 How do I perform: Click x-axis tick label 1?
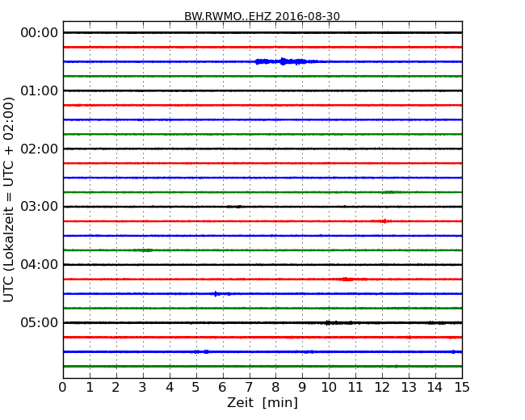(x=90, y=388)
